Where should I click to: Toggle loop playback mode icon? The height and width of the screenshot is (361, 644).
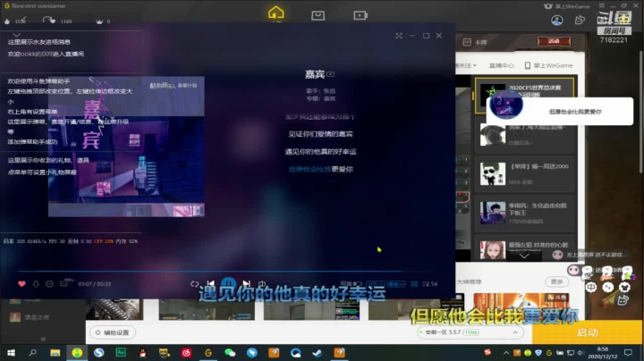tap(195, 283)
